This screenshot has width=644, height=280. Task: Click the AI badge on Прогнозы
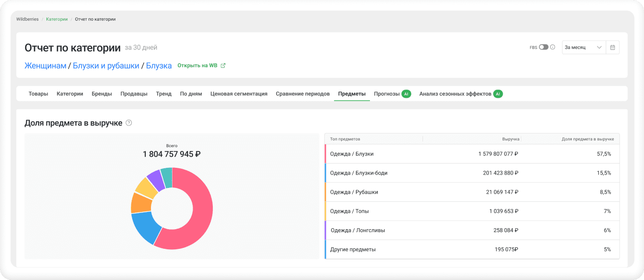tap(406, 94)
